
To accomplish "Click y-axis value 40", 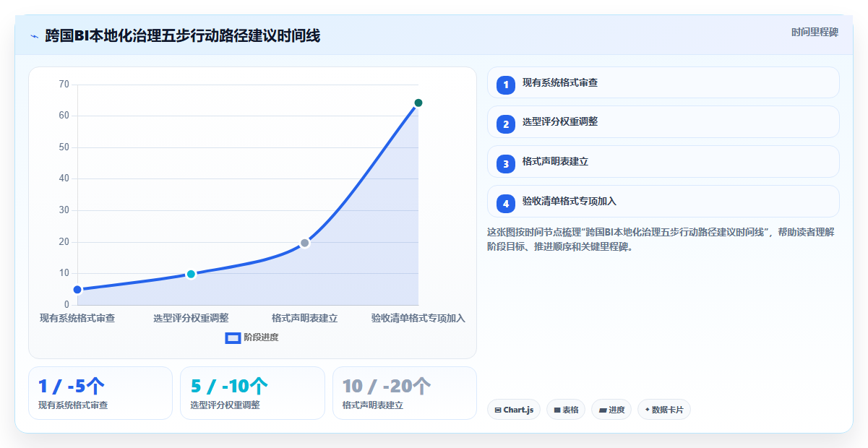I will coord(64,178).
